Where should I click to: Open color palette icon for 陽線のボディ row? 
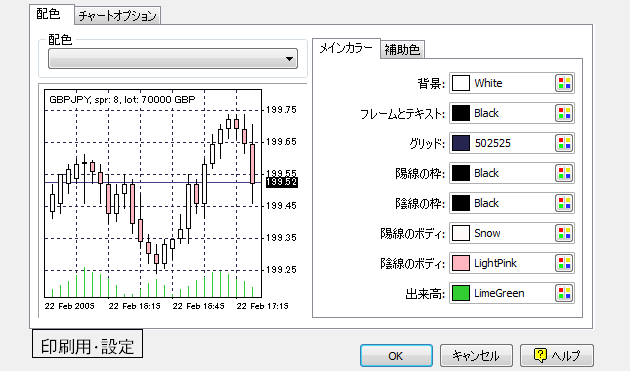pyautogui.click(x=564, y=233)
